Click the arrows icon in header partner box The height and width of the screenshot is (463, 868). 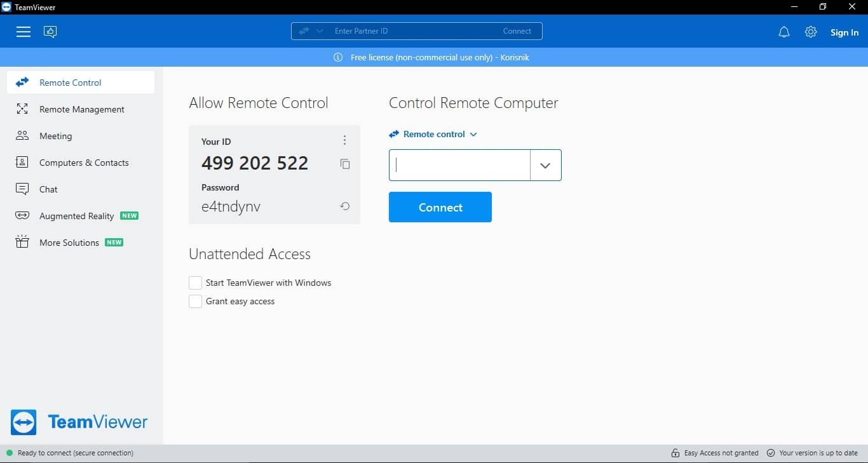[x=304, y=31]
